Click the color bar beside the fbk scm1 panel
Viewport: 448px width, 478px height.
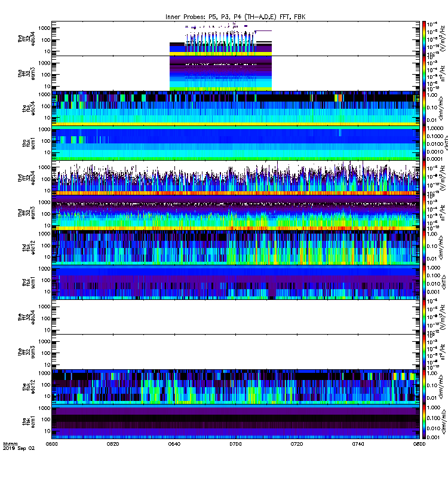424,422
